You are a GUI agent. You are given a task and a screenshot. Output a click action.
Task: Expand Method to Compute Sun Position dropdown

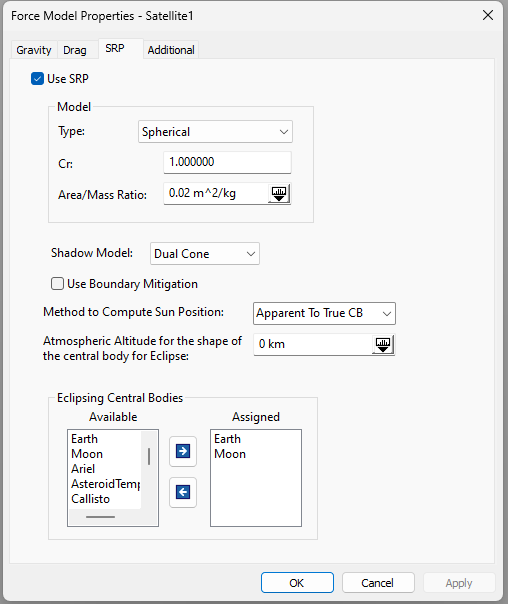click(x=324, y=313)
